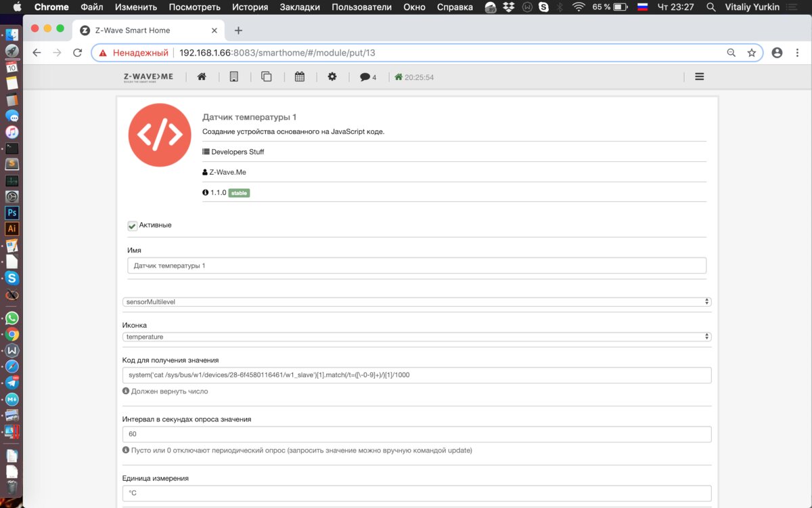
Task: Click the rooms icon in navbar
Action: coord(234,77)
